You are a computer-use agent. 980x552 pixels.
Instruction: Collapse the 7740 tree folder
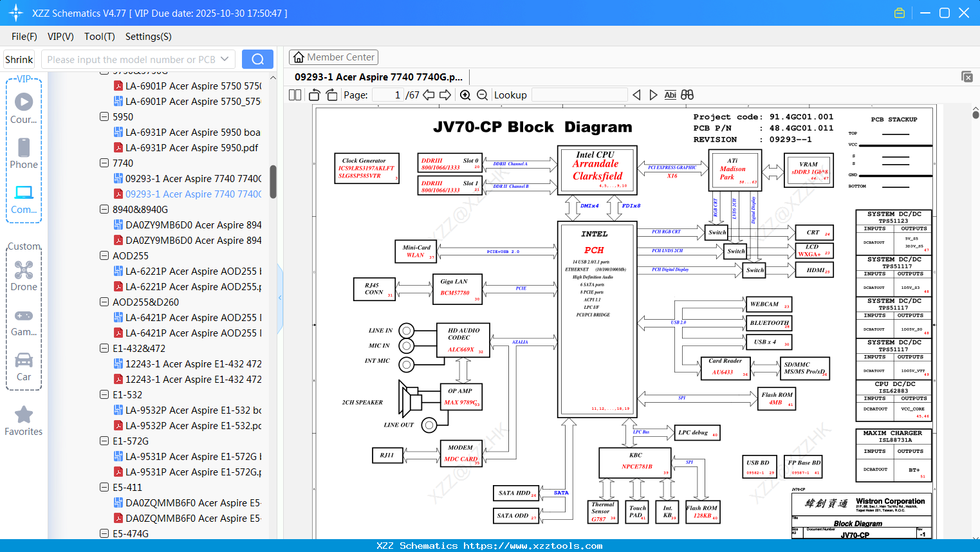pos(104,163)
